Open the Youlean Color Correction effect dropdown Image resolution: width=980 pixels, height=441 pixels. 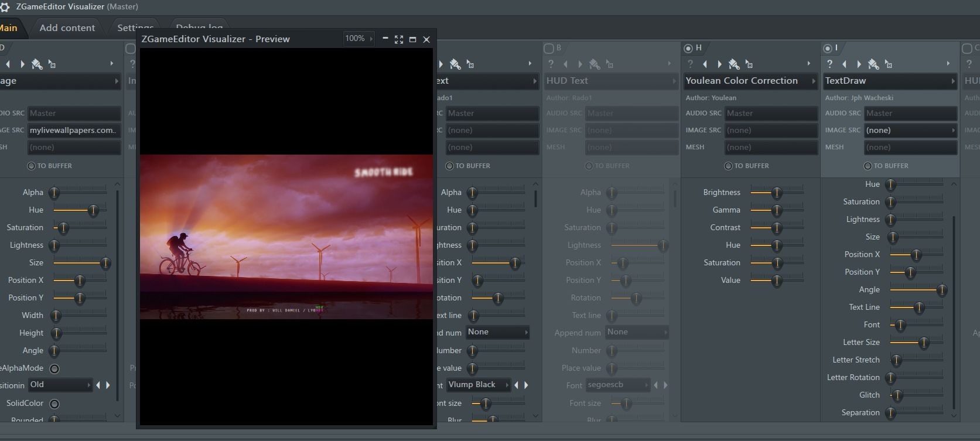750,81
